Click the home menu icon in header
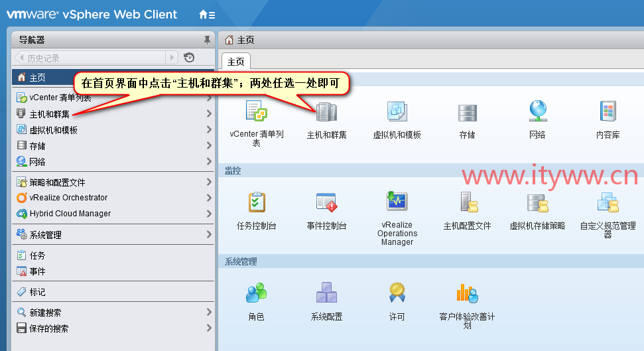This screenshot has height=351, width=644. (x=207, y=15)
